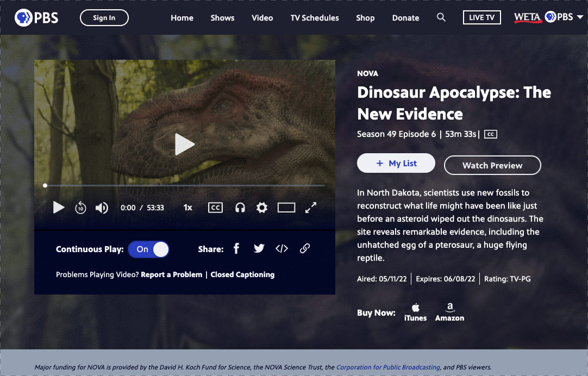Go to the Home menu item

tap(182, 17)
